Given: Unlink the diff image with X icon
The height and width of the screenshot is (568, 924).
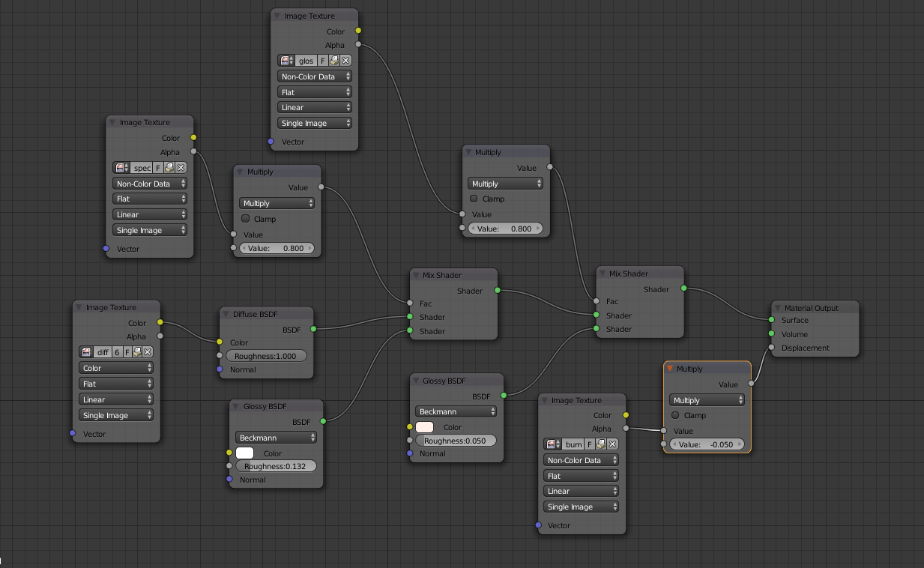Looking at the screenshot, I should point(148,352).
